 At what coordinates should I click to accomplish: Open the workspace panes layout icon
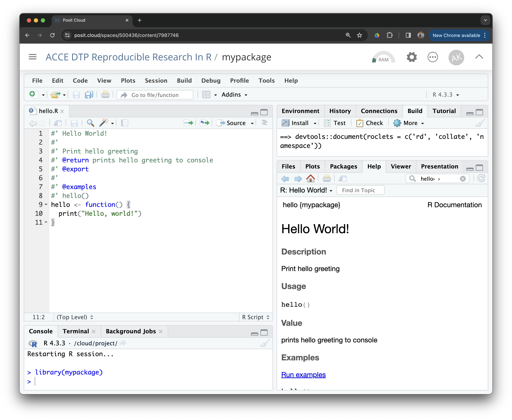(206, 95)
